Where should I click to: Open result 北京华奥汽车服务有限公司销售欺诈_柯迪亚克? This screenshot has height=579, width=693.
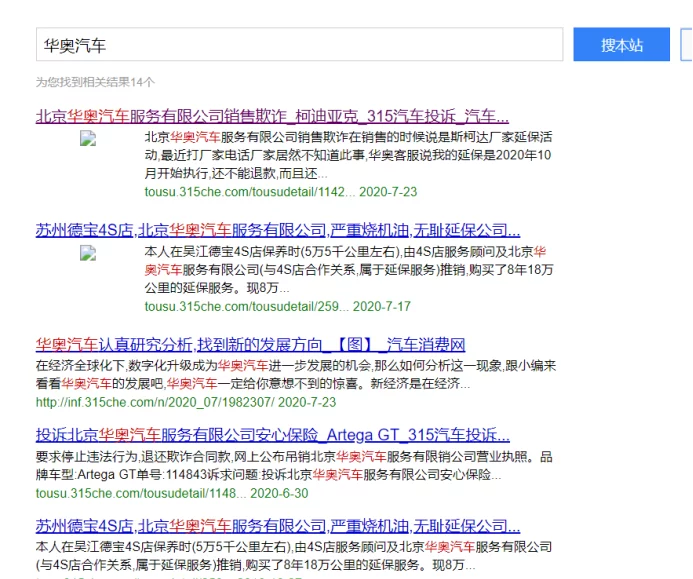point(272,116)
